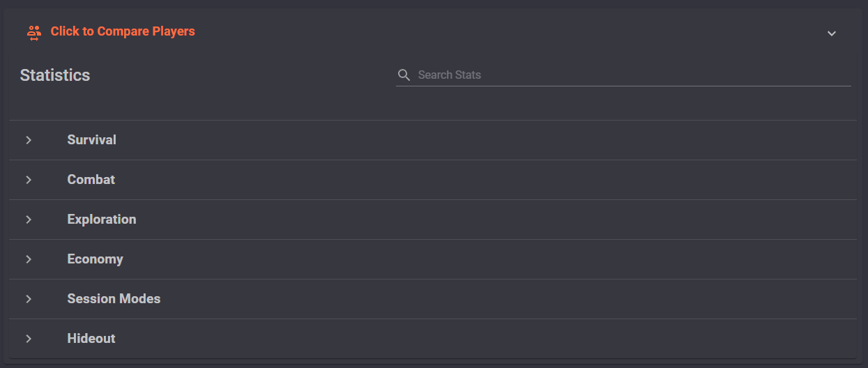This screenshot has width=868, height=368.
Task: Select the Combat category label
Action: point(91,180)
